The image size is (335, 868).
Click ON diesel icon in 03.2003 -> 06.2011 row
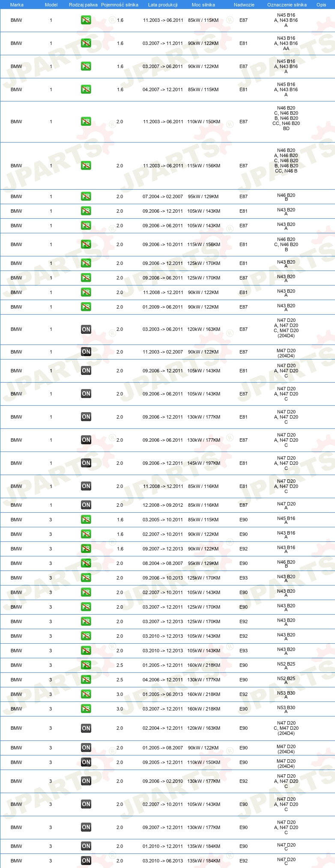(86, 329)
